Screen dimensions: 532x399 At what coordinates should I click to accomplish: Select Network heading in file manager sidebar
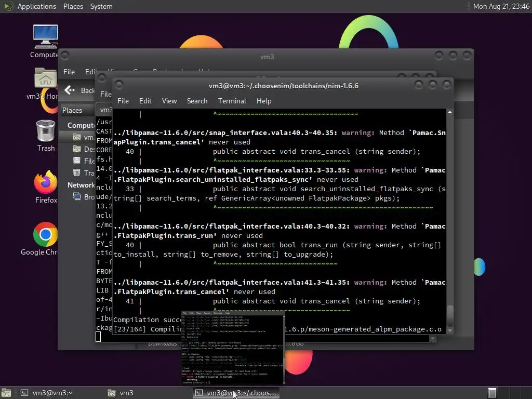(81, 185)
